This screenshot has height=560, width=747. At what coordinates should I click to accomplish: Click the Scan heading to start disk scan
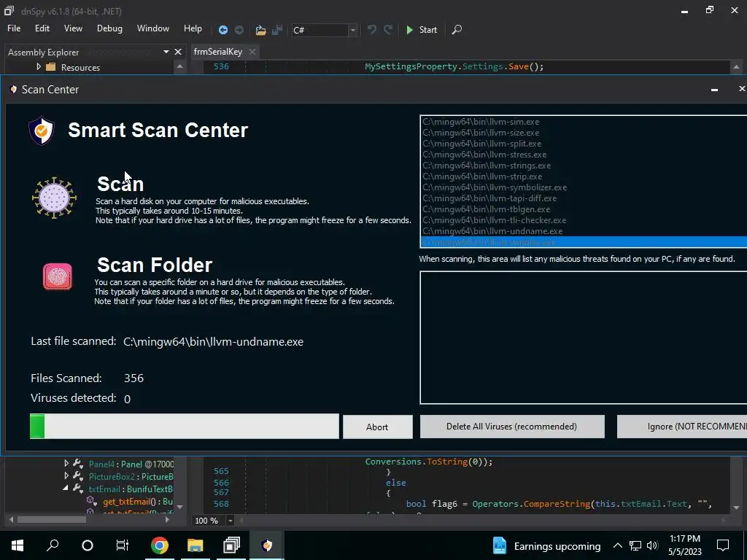pyautogui.click(x=120, y=184)
